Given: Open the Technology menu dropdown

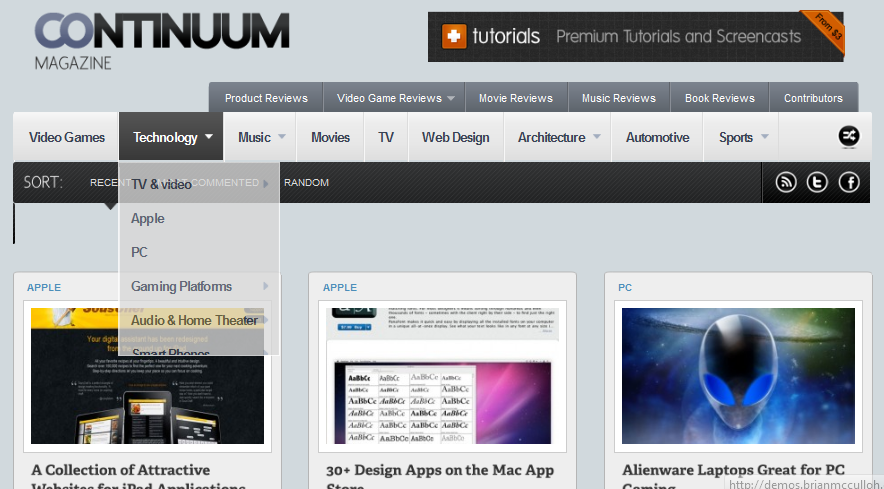Looking at the screenshot, I should point(171,137).
